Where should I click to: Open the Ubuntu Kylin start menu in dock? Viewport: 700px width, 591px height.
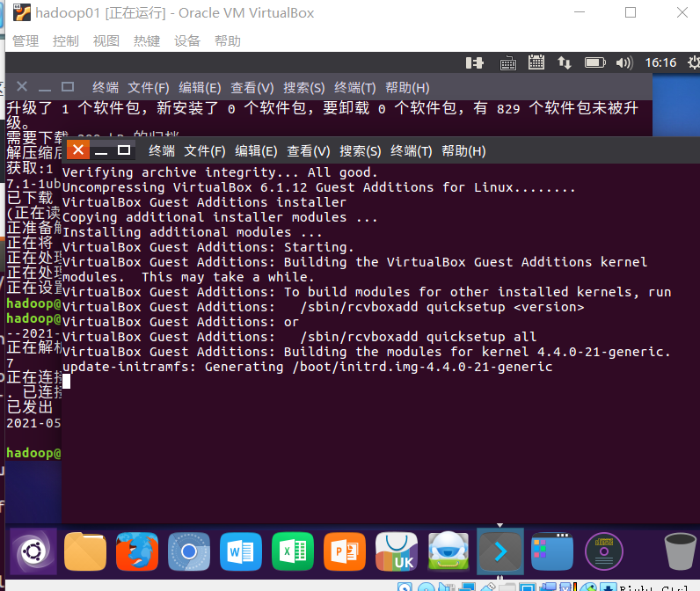click(x=33, y=551)
